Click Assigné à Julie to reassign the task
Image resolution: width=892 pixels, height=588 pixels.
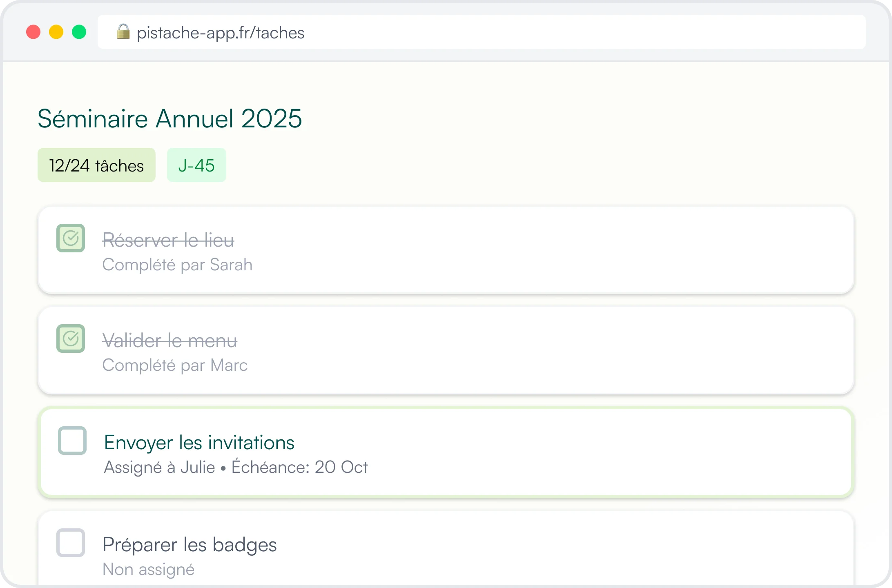(x=158, y=467)
